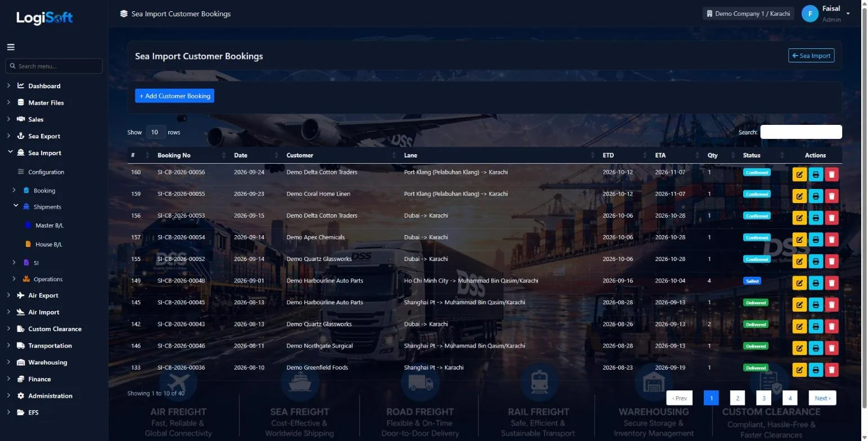Click customer Demo Greenfield Foods
Screen dimensions: 868x441
point(317,368)
